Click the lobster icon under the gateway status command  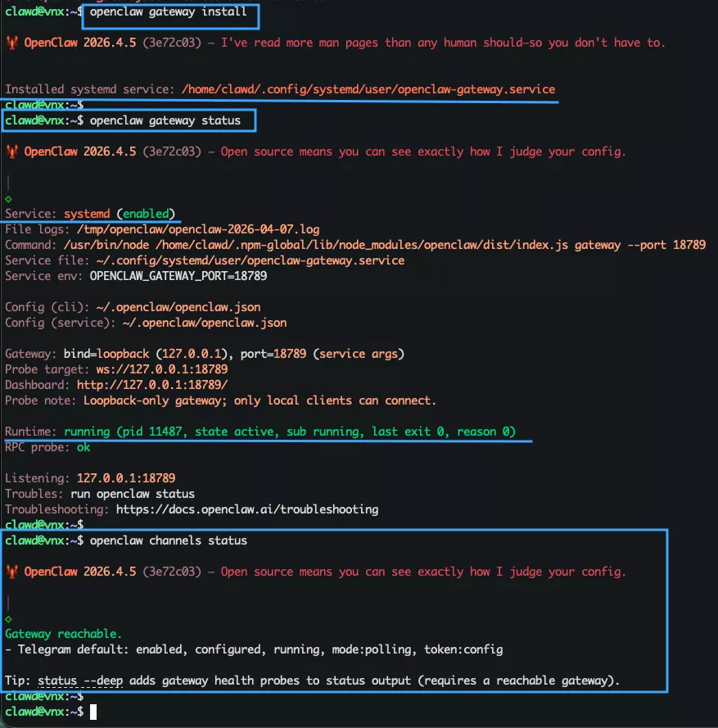tap(11, 151)
